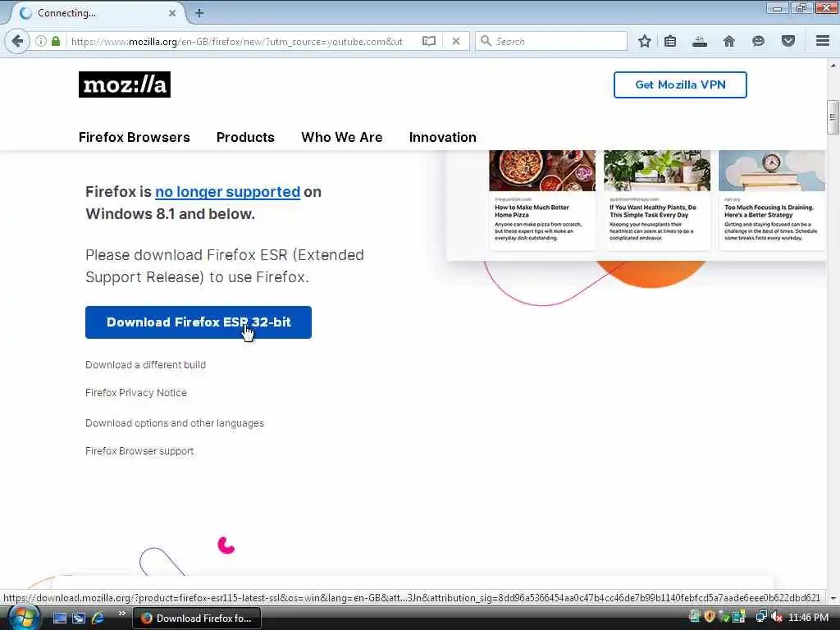Open the focusing article clock thumbnail

771,171
